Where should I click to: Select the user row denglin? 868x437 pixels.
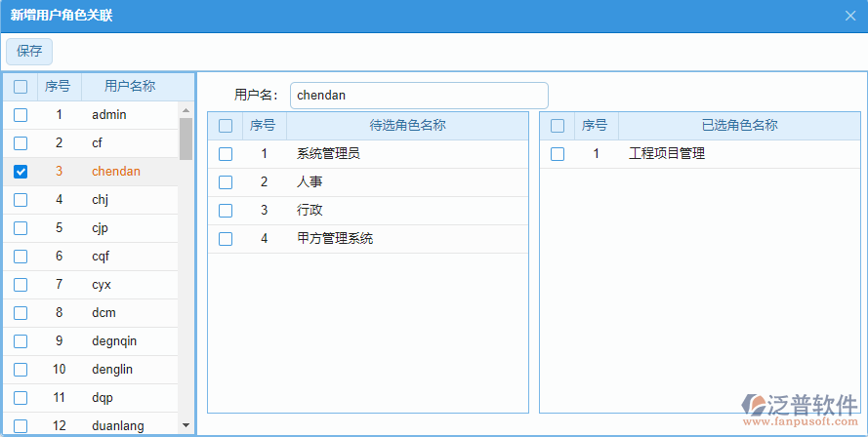click(112, 370)
